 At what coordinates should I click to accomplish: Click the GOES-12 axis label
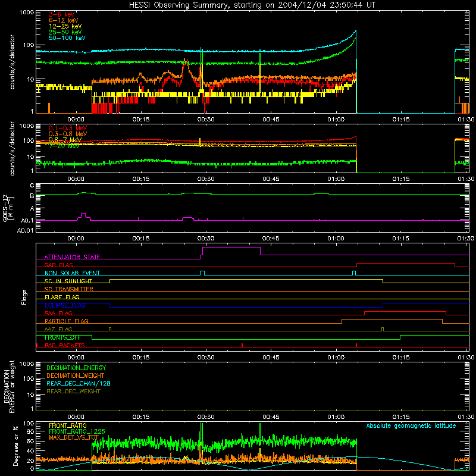(x=5, y=208)
